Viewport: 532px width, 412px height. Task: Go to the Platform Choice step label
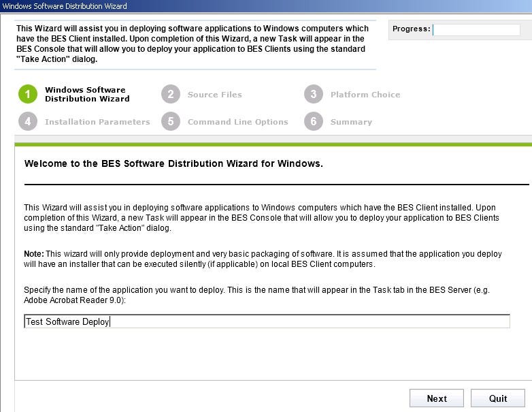365,95
